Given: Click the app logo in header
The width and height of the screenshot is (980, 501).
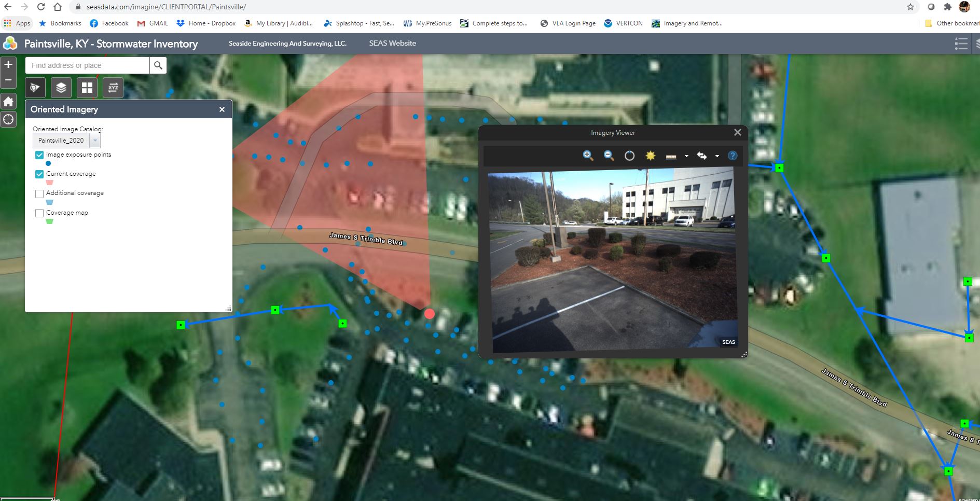Looking at the screenshot, I should click(10, 44).
